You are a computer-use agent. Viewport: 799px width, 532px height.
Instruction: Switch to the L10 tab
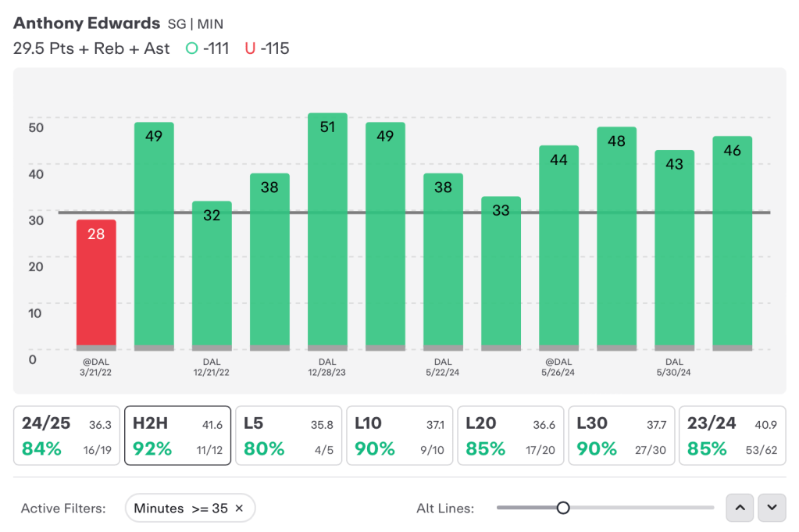pyautogui.click(x=400, y=436)
